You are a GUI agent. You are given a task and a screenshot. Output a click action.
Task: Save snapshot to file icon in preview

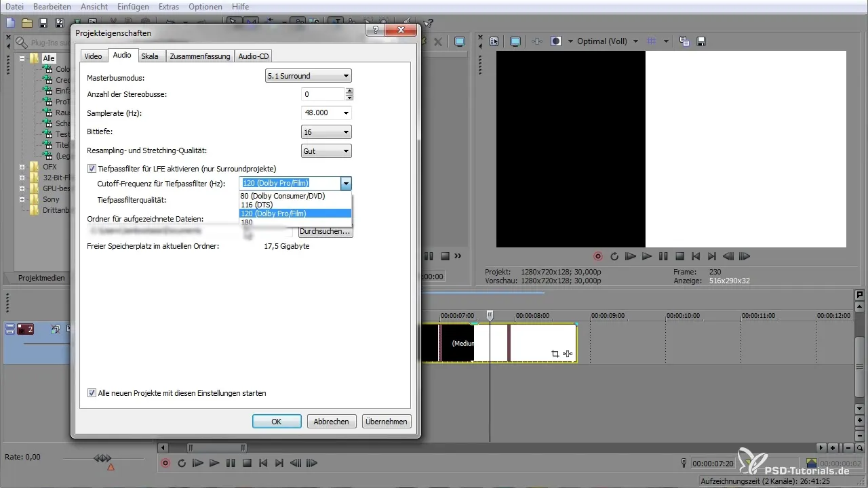tap(701, 41)
